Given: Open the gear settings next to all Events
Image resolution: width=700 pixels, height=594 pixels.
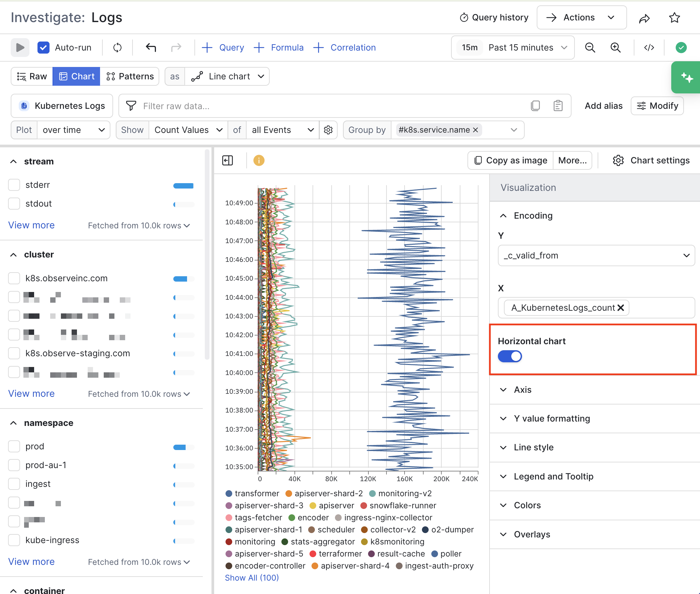Looking at the screenshot, I should point(328,130).
